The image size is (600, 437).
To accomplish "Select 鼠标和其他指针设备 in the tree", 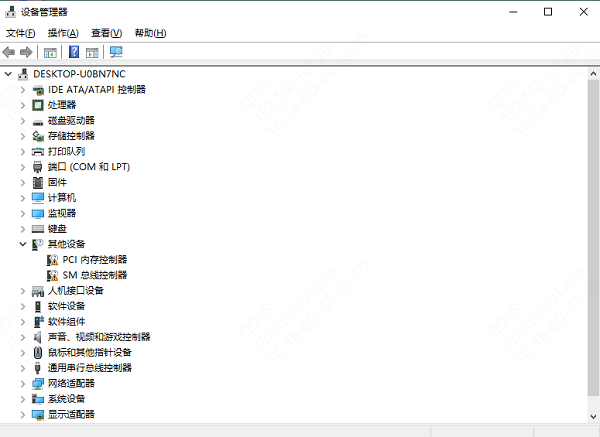I will (x=89, y=352).
